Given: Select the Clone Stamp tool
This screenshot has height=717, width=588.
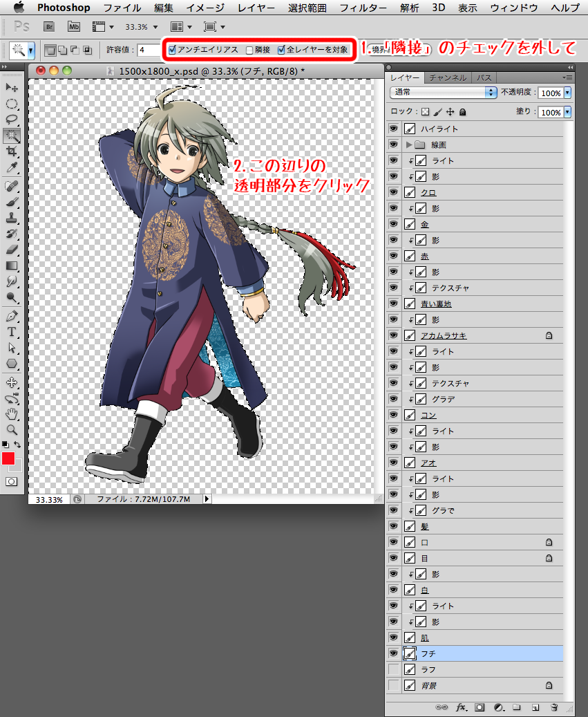Looking at the screenshot, I should pos(12,218).
